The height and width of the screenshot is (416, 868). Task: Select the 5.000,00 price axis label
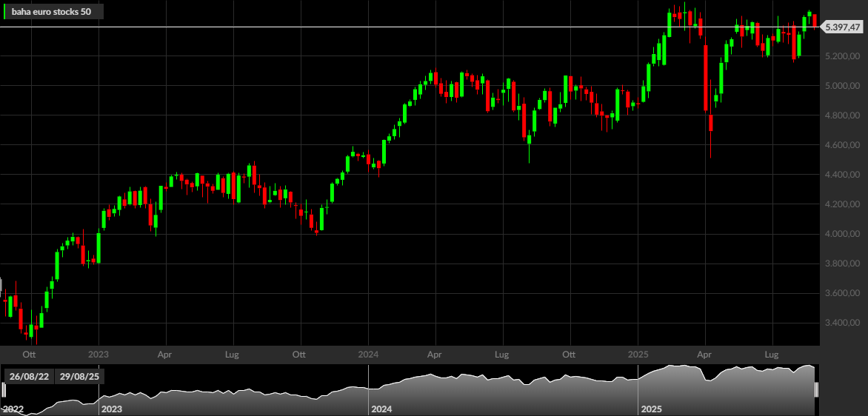coord(841,86)
